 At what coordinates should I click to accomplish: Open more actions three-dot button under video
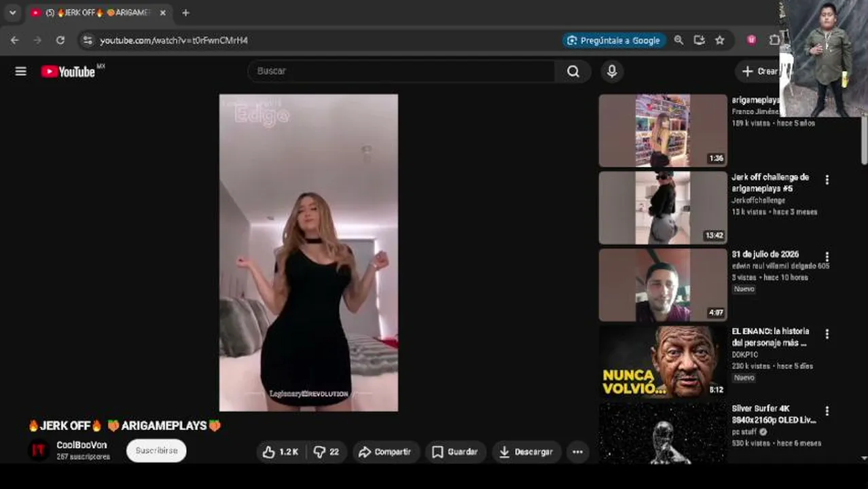(x=577, y=452)
